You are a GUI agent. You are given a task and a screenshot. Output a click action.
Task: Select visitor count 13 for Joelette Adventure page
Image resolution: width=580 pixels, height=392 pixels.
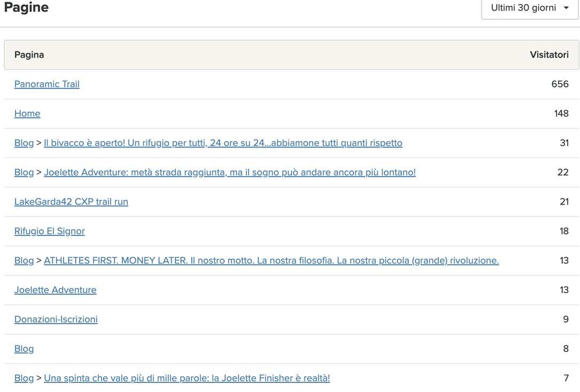pos(564,290)
